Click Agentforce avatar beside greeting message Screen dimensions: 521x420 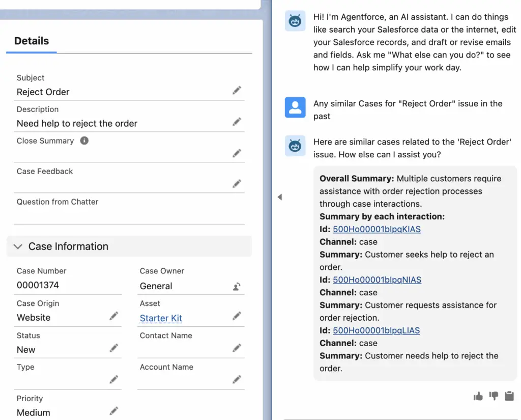click(295, 21)
